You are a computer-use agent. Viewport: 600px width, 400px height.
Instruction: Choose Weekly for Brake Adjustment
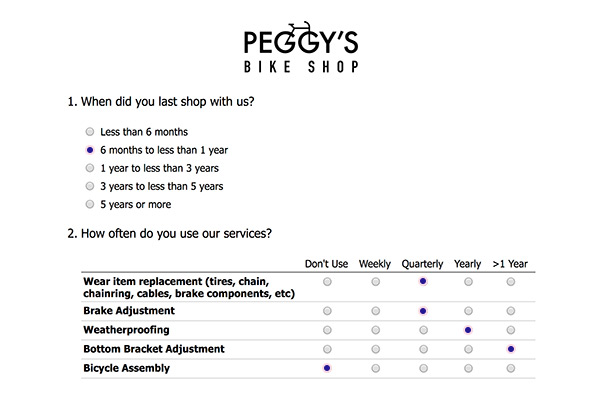pyautogui.click(x=375, y=311)
